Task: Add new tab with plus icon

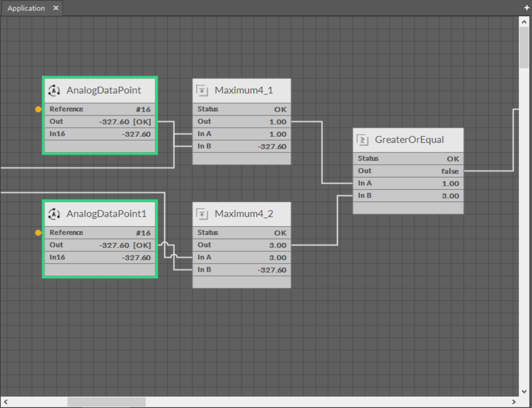Action: pos(527,8)
